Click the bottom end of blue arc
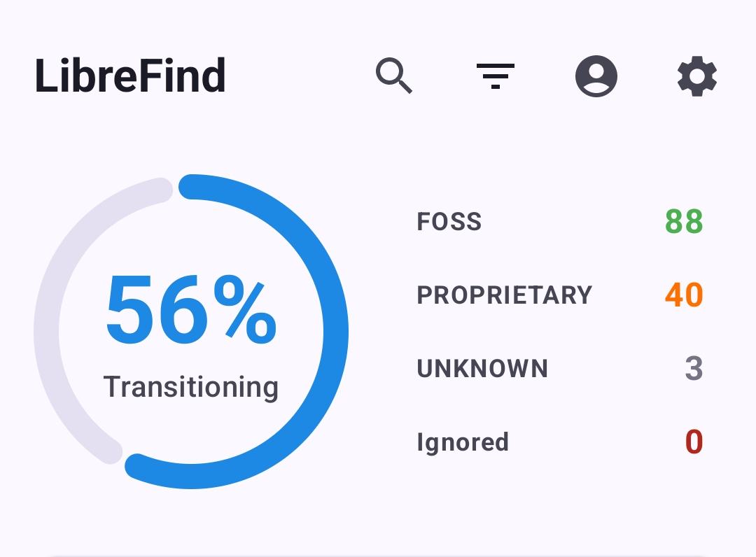The width and height of the screenshot is (756, 557). click(137, 466)
